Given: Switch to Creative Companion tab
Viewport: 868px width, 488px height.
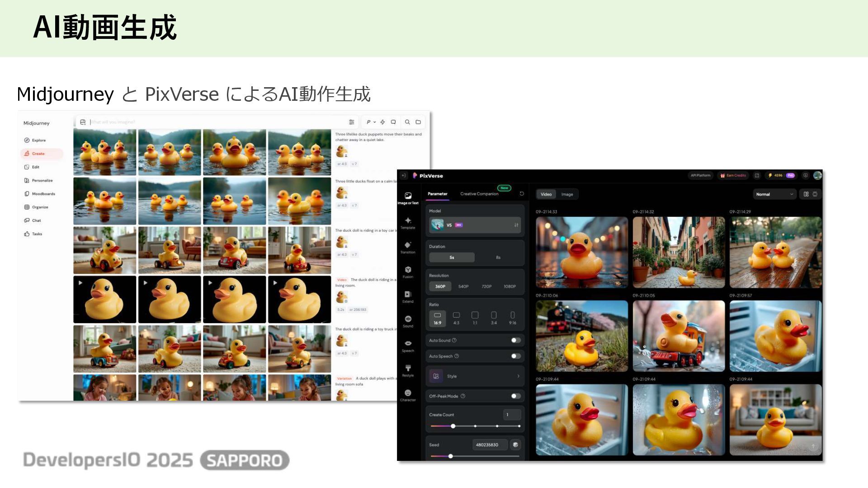Looking at the screenshot, I should [x=479, y=194].
